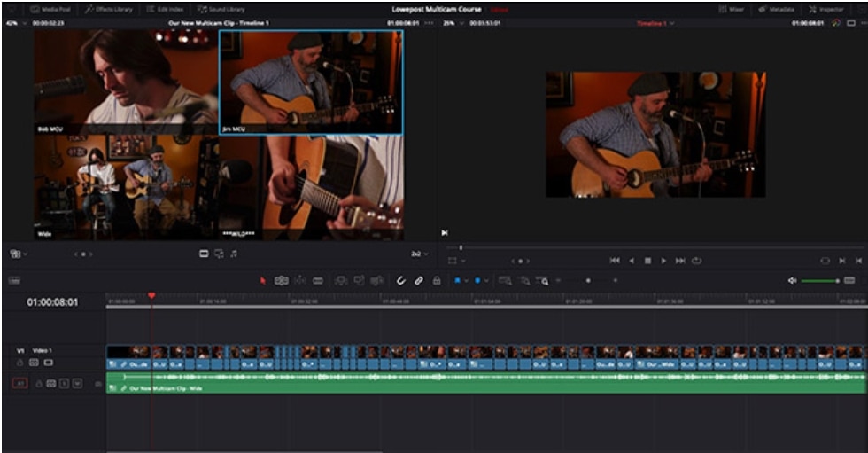Open the 2x2 multicam layout dropdown
Image resolution: width=868 pixels, height=453 pixels.
[x=419, y=254]
